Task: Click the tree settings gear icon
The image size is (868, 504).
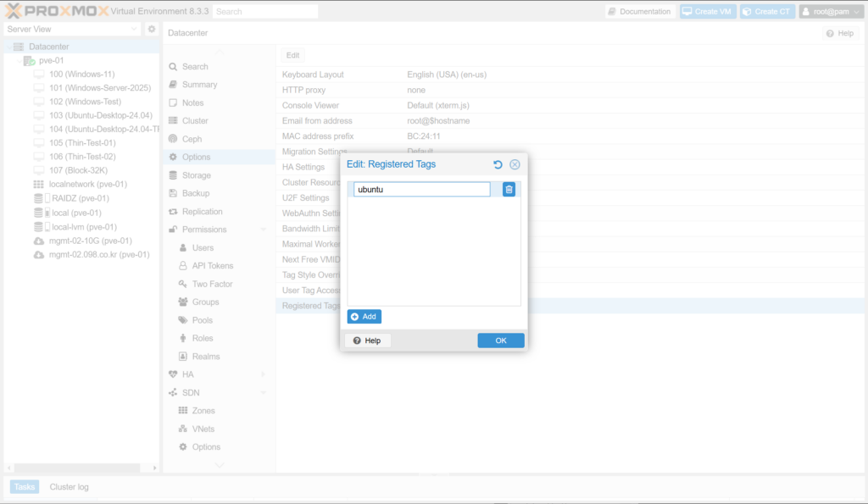Action: coord(152,29)
